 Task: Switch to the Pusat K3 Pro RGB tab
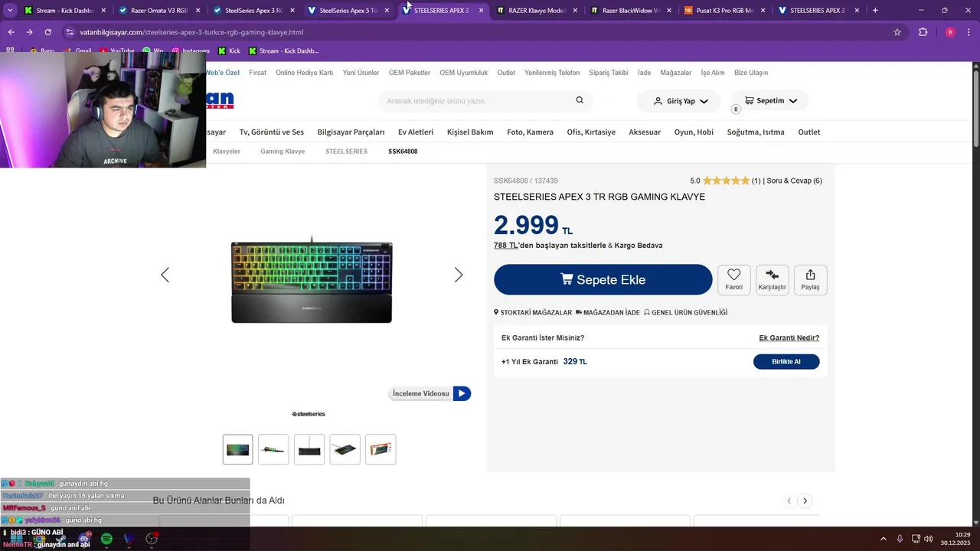click(x=720, y=11)
